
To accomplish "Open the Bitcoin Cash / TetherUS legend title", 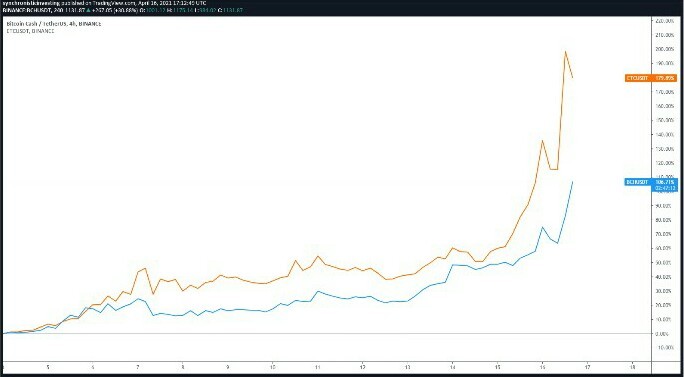I will (54, 24).
